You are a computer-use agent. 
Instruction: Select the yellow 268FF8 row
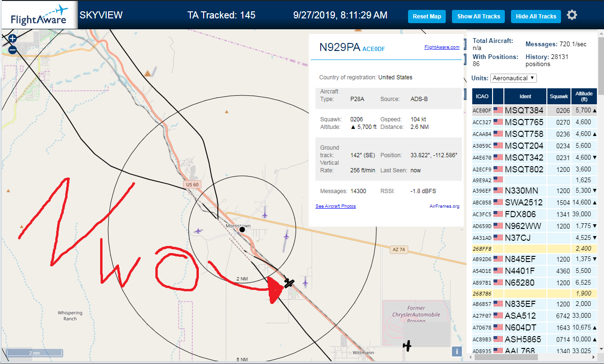535,248
